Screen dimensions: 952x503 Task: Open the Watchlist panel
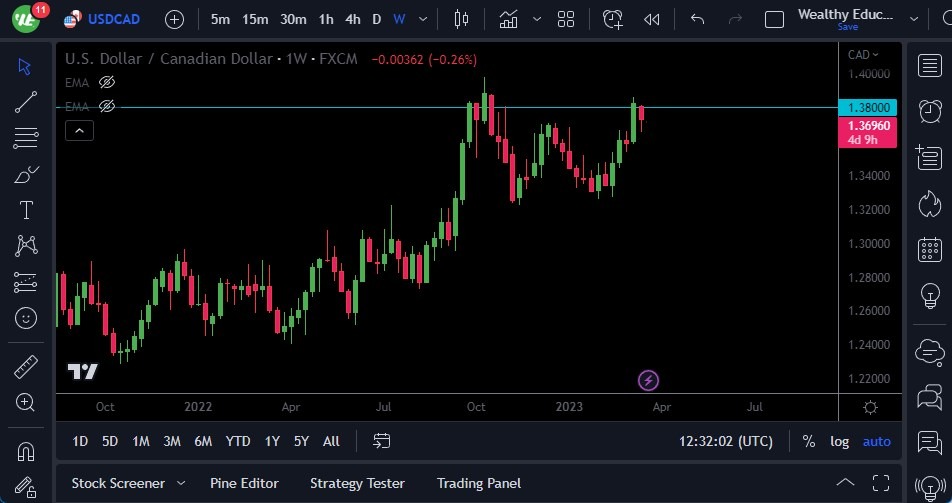tap(930, 66)
